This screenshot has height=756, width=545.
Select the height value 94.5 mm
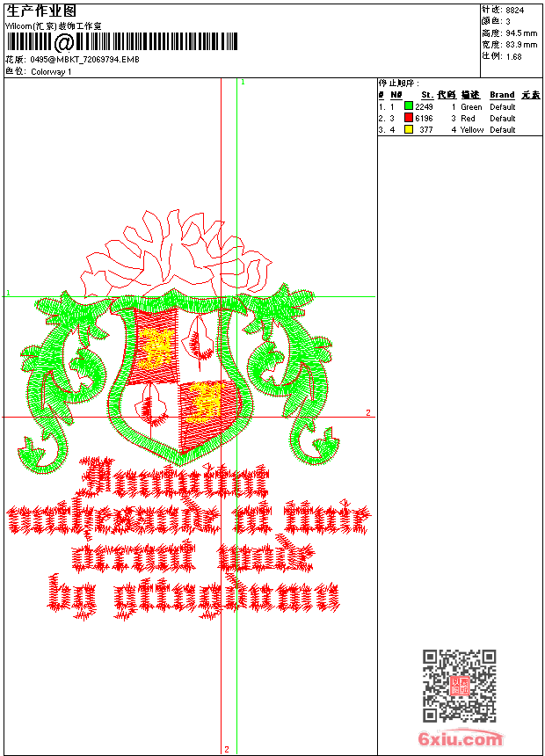tap(521, 33)
